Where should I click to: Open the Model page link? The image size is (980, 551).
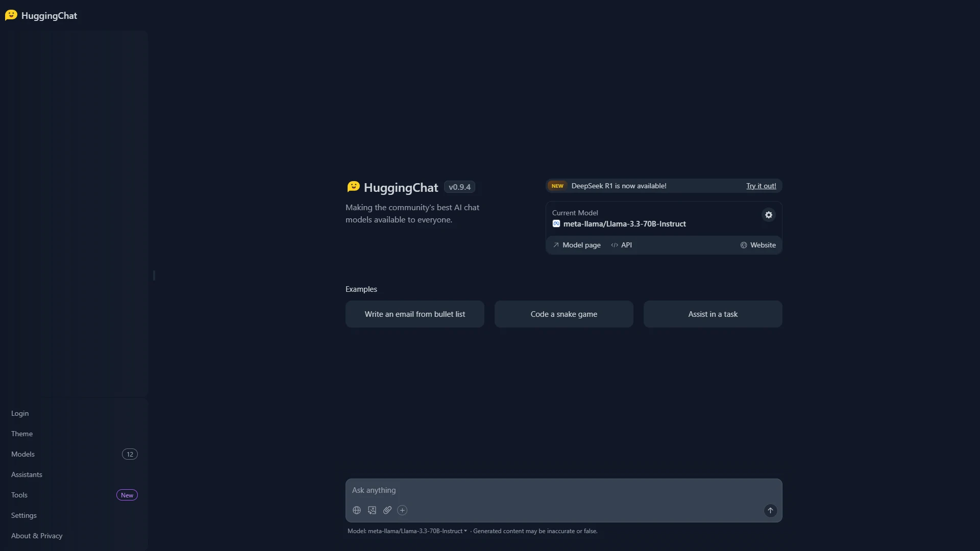[577, 245]
